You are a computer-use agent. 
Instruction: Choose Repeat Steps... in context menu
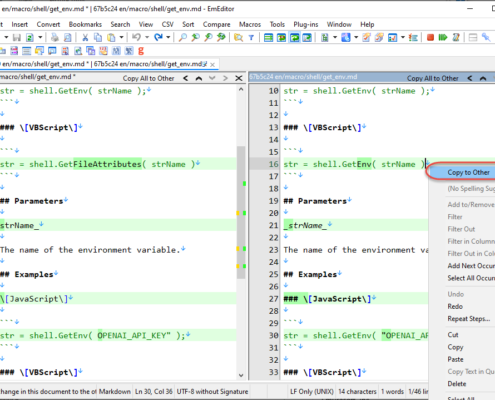tap(469, 319)
